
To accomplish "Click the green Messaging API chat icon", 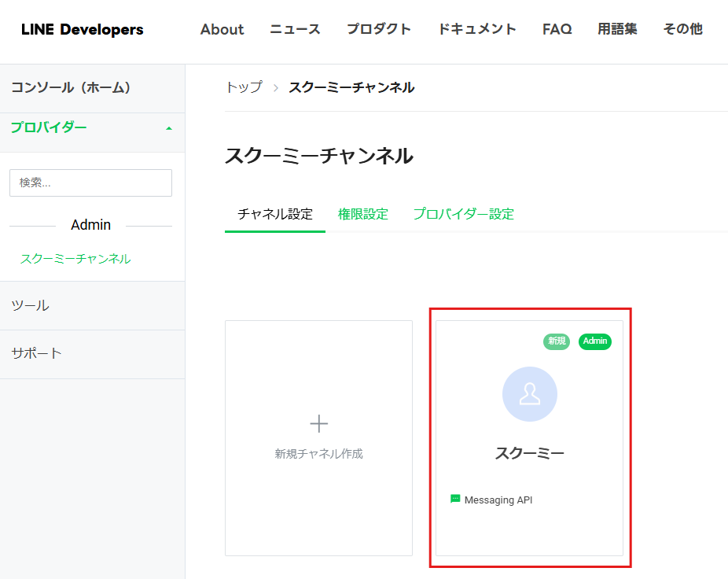I will [x=455, y=499].
